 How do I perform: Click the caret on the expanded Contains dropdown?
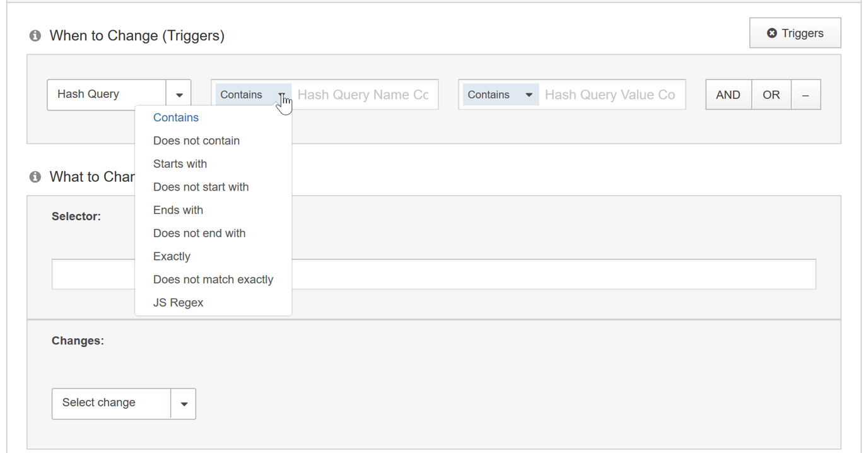(x=282, y=95)
